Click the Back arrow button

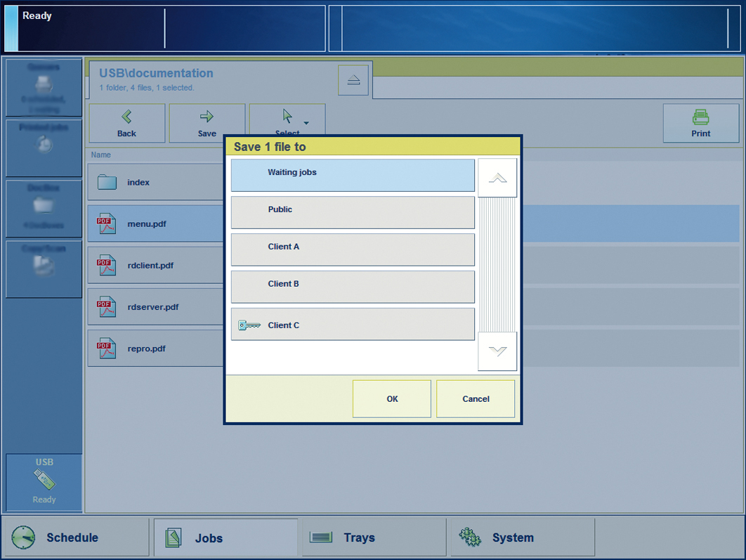(x=127, y=124)
